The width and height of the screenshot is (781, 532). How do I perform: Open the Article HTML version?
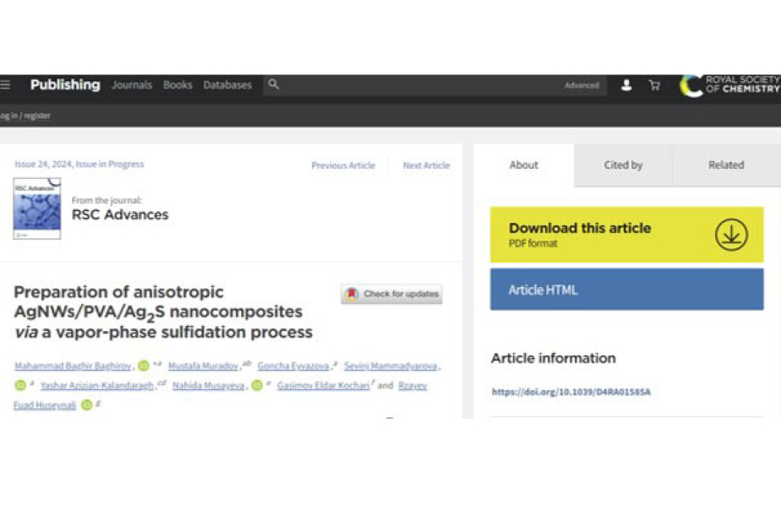click(x=626, y=289)
